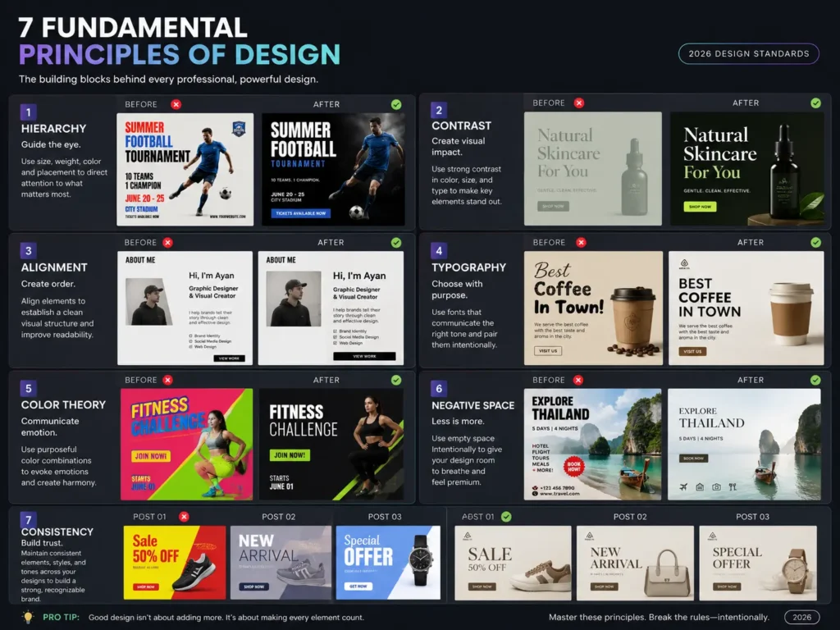This screenshot has width=840, height=630.
Task: Click Ayan's portrait photo in the AFTER About Me card
Action: 294,299
